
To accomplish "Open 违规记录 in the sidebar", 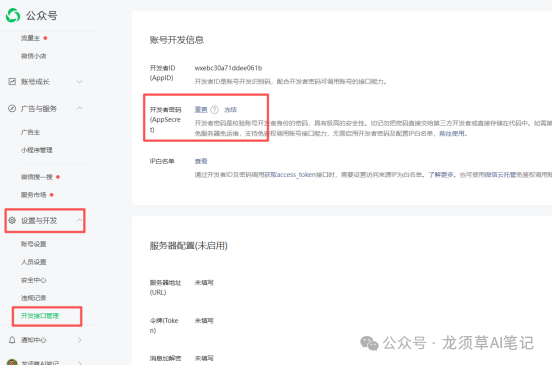I will click(33, 298).
